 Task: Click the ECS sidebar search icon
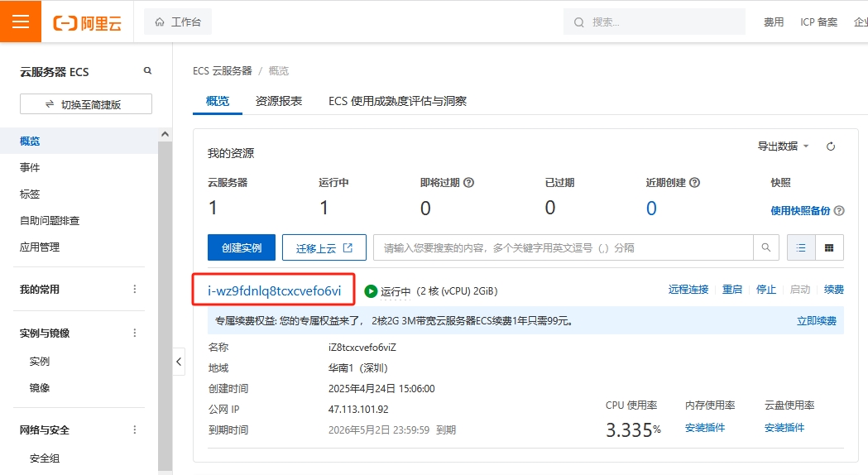coord(147,71)
